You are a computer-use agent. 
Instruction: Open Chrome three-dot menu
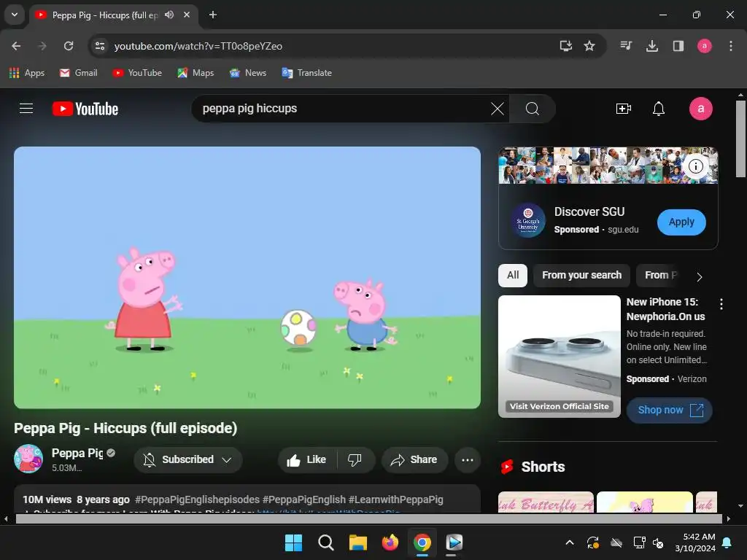[730, 46]
